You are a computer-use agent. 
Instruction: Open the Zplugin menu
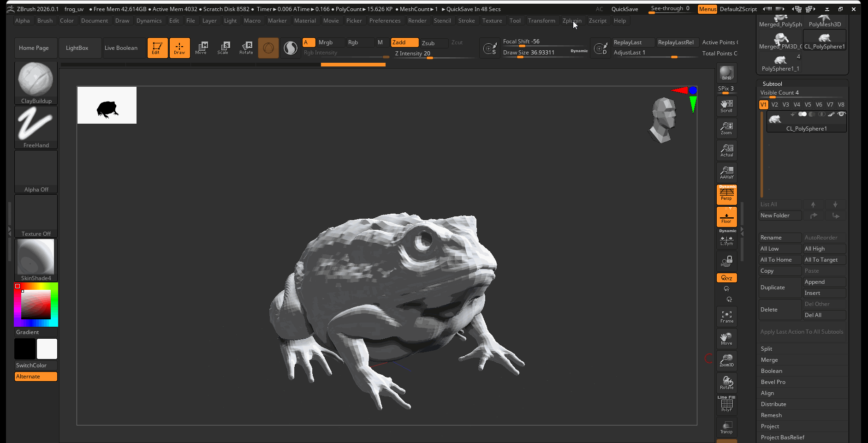pos(572,21)
